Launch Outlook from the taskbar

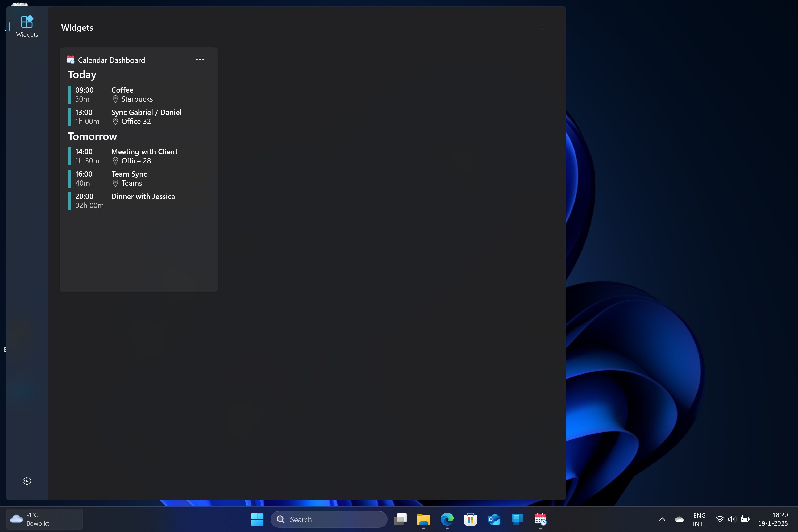coord(494,519)
